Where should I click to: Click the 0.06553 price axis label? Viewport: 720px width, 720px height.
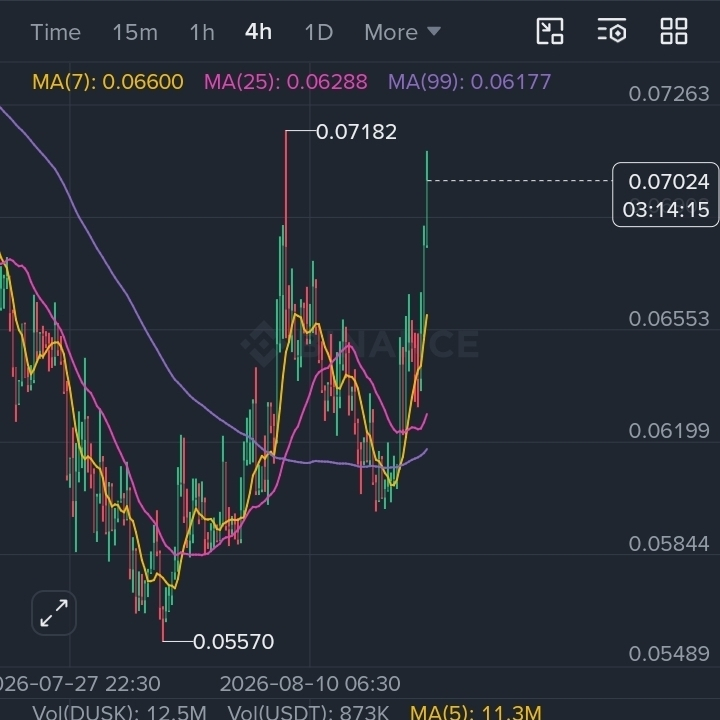(669, 319)
